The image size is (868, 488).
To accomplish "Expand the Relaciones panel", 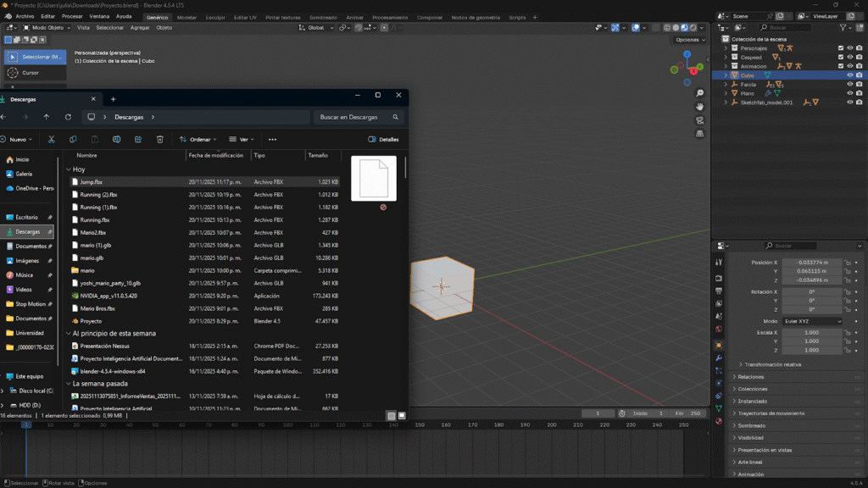I will 750,376.
